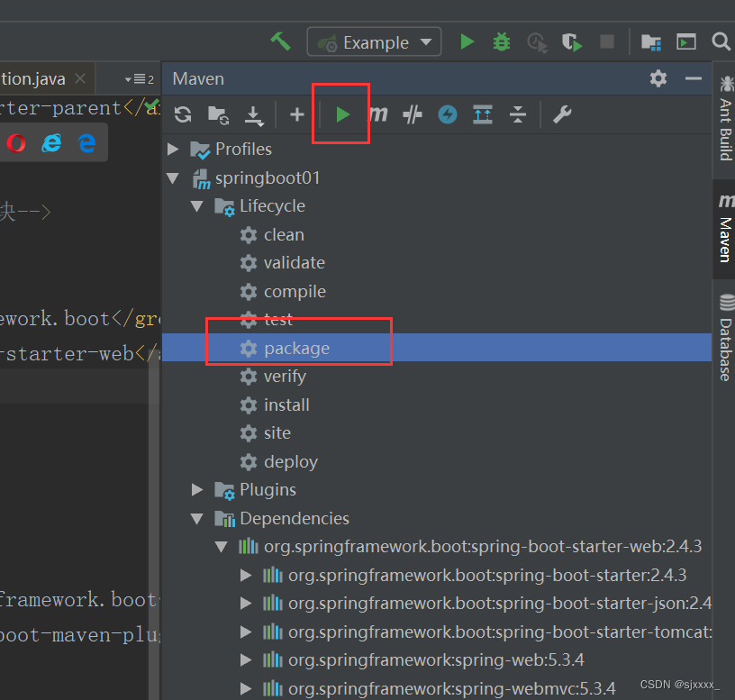Expand spring-web:5.3.4 dependency
Screen dimensions: 735x700
[246, 660]
